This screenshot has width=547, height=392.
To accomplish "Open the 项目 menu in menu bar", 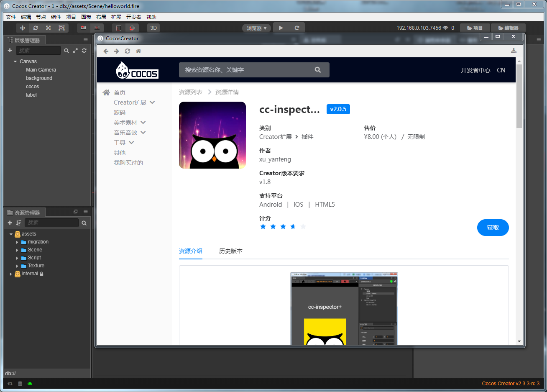I will pyautogui.click(x=71, y=17).
